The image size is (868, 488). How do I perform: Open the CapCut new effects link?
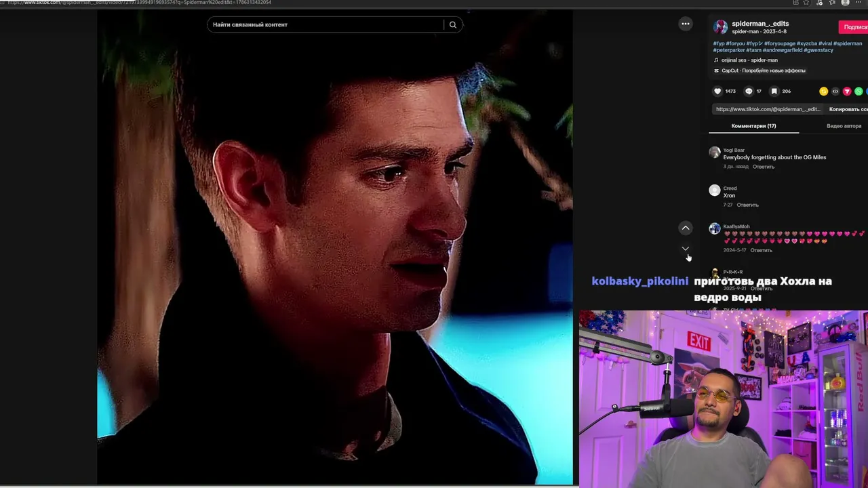click(x=759, y=70)
